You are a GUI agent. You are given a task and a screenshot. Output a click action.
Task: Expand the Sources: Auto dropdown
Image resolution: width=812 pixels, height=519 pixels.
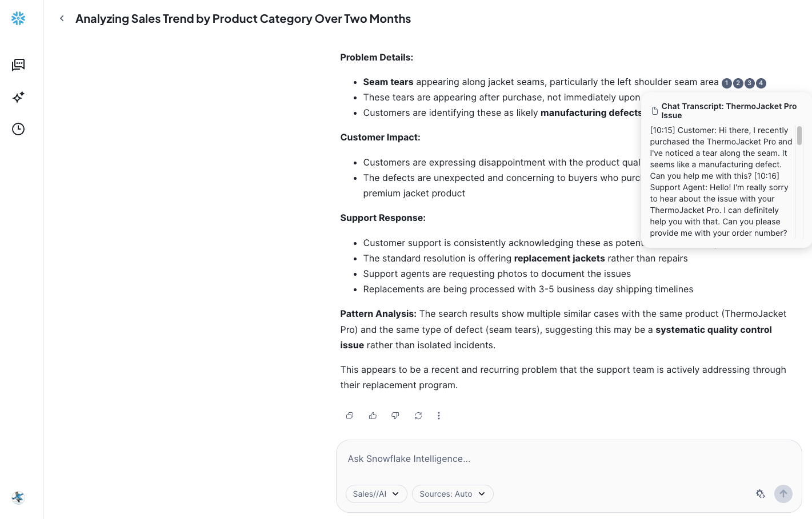pyautogui.click(x=452, y=494)
